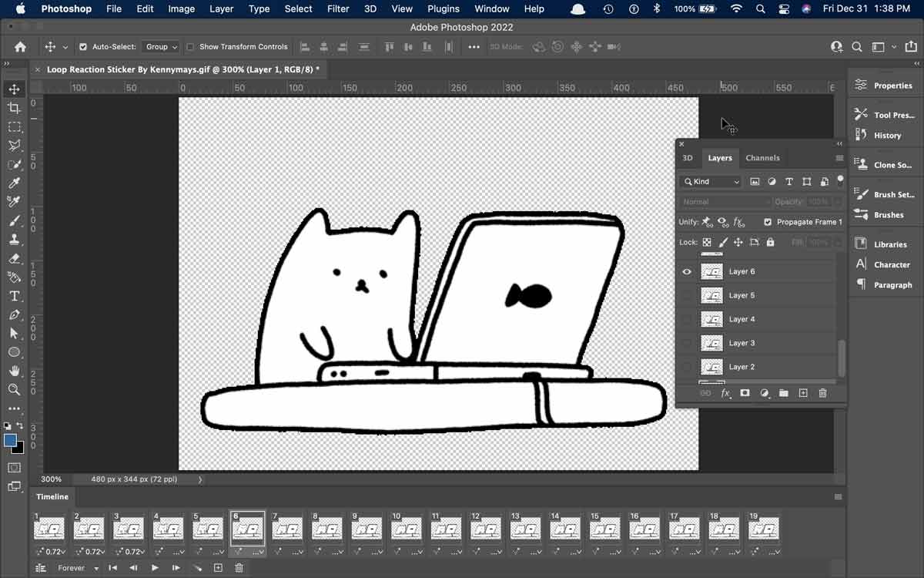Screen dimensions: 924x578
Task: Lock all layer attributes padlock icon
Action: tap(770, 242)
